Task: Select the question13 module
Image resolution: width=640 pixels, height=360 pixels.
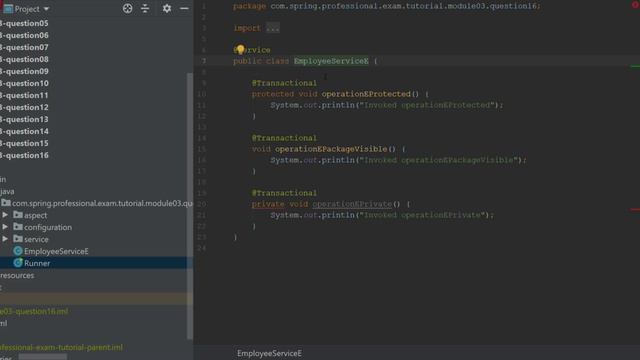Action: (x=24, y=119)
